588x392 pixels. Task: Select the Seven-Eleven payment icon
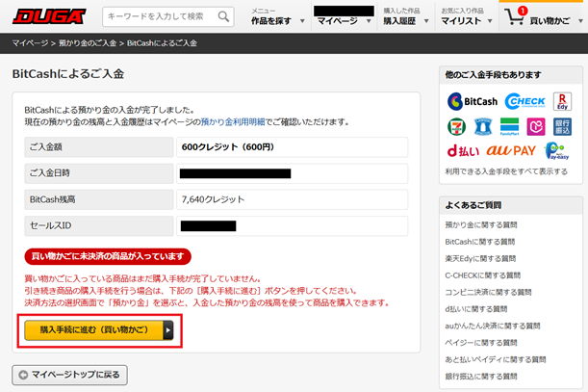coord(456,126)
